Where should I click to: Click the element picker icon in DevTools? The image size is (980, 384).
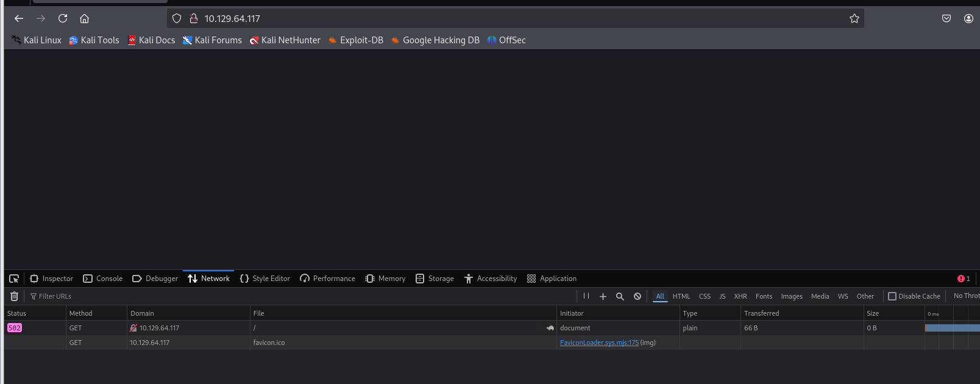14,279
